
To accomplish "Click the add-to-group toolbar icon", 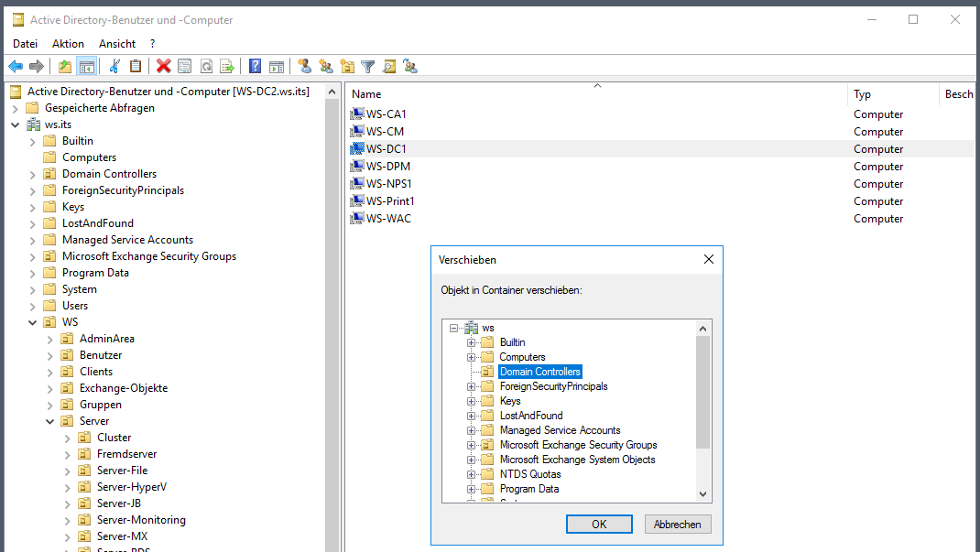I will coord(410,66).
